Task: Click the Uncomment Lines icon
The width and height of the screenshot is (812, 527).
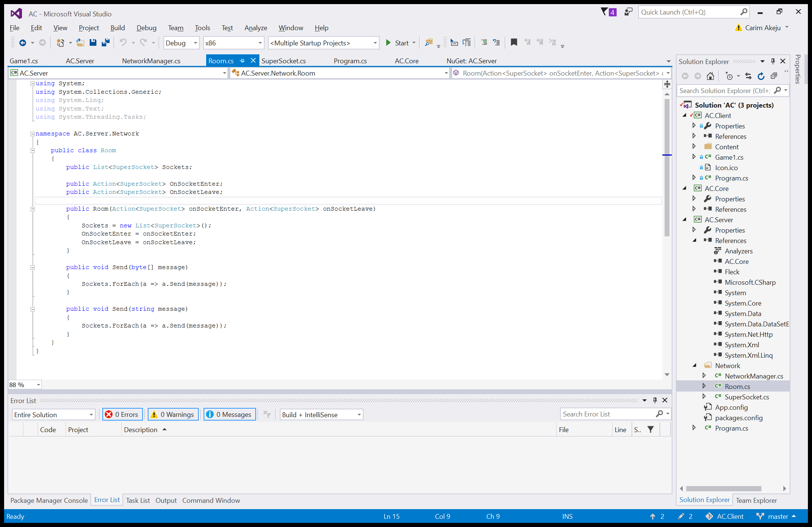Action: [x=496, y=43]
